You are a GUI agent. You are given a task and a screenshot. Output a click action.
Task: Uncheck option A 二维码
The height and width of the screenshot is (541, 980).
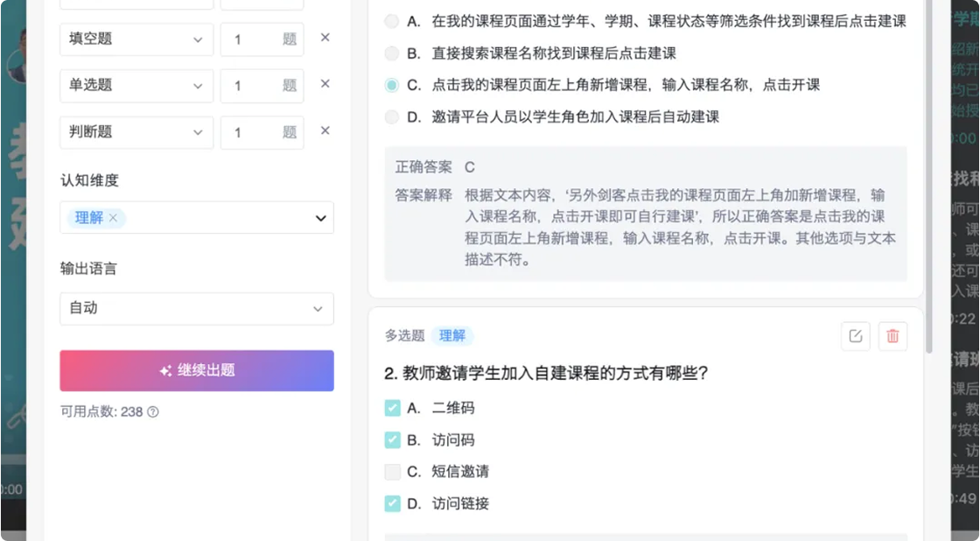(393, 408)
